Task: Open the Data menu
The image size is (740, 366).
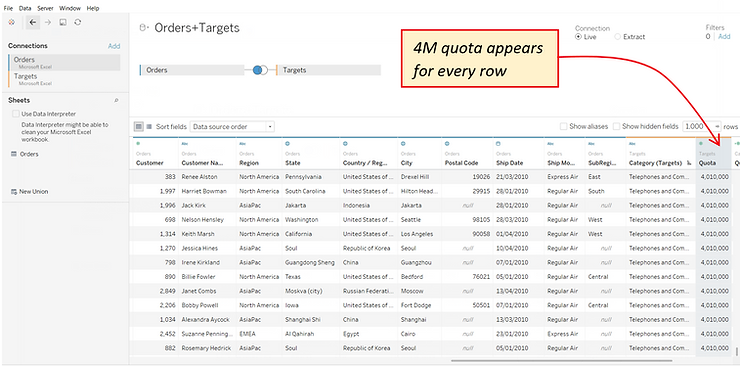Action: pyautogui.click(x=25, y=8)
